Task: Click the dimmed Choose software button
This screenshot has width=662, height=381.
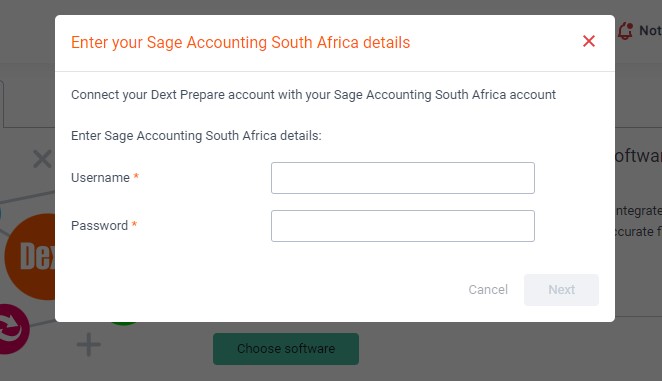Action: tap(286, 349)
